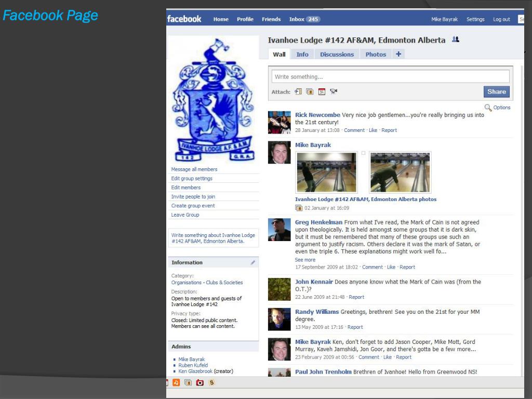Viewport: 532px width, 399px height.
Task: Click the Ivanhoe Lodge crest group picture
Action: (214, 100)
